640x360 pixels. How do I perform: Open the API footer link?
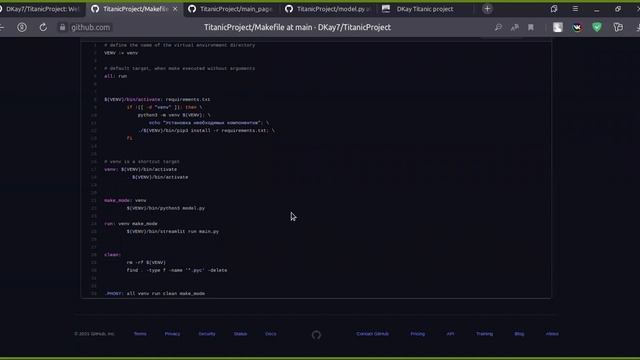click(450, 334)
